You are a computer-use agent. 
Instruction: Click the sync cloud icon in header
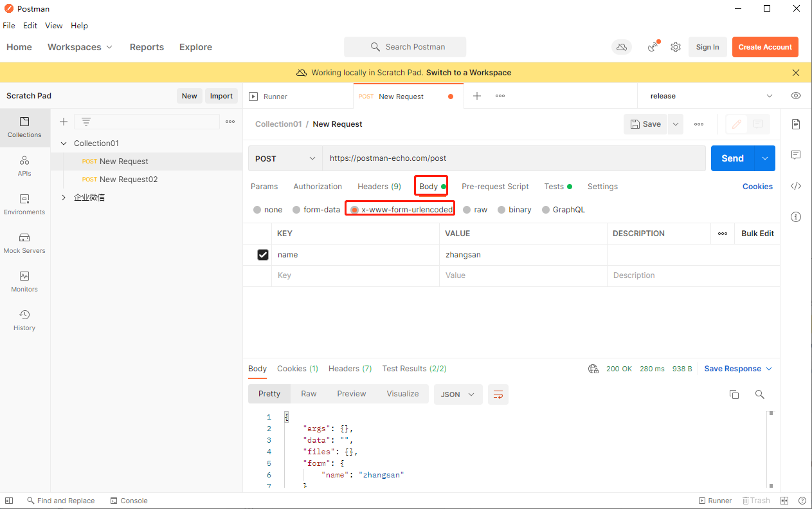click(x=621, y=47)
